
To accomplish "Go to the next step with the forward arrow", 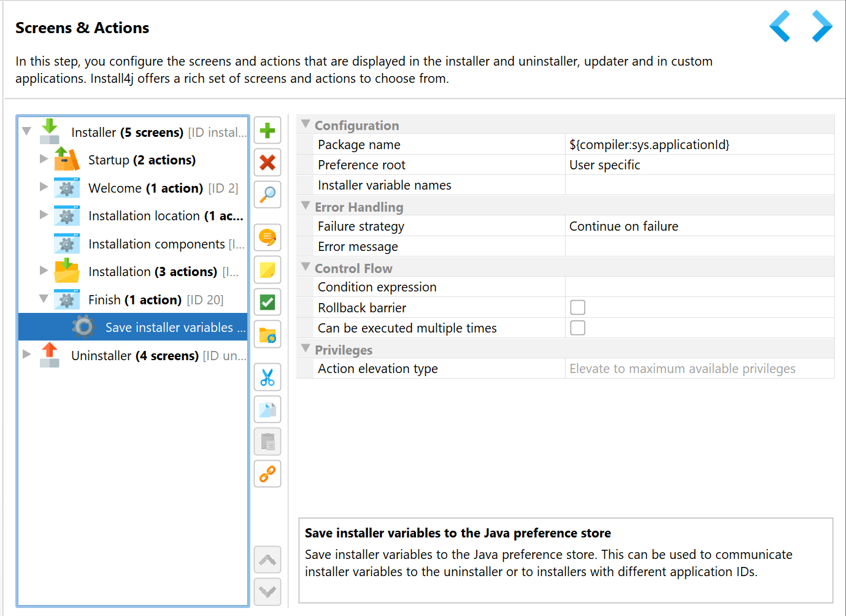I will click(x=822, y=26).
